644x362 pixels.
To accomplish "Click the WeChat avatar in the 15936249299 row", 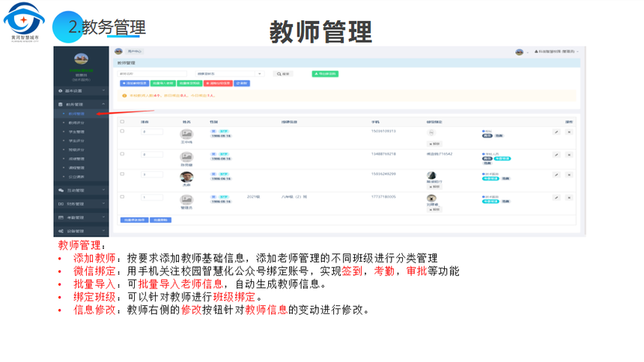I will coord(431,175).
